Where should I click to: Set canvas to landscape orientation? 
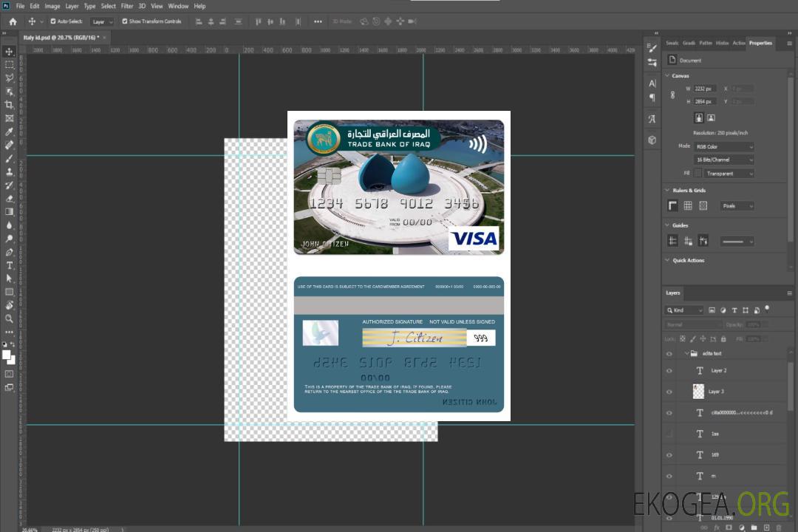click(711, 118)
